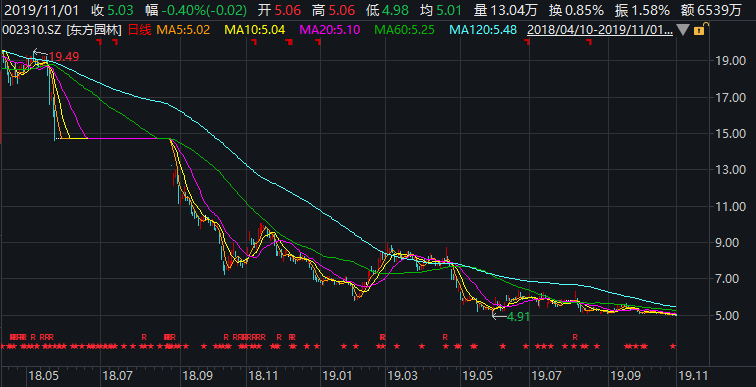The width and height of the screenshot is (756, 387).
Task: Click the turnover rate 换 0.85%
Action: (x=576, y=10)
